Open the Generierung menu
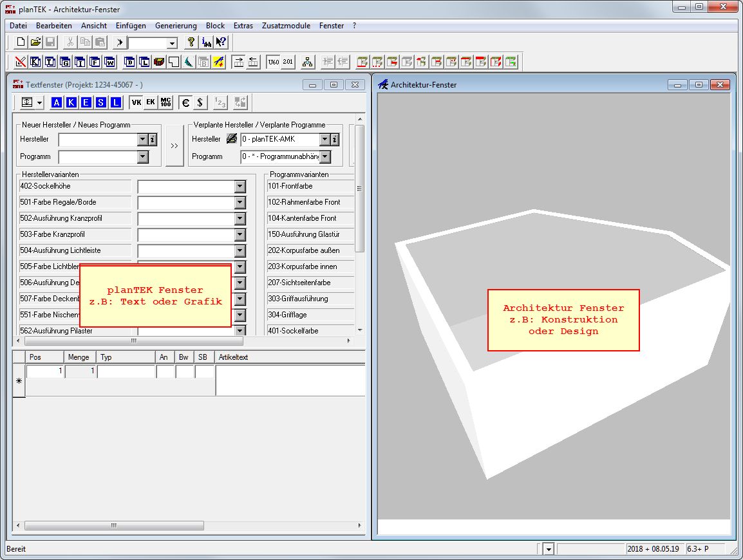743x560 pixels. point(176,26)
